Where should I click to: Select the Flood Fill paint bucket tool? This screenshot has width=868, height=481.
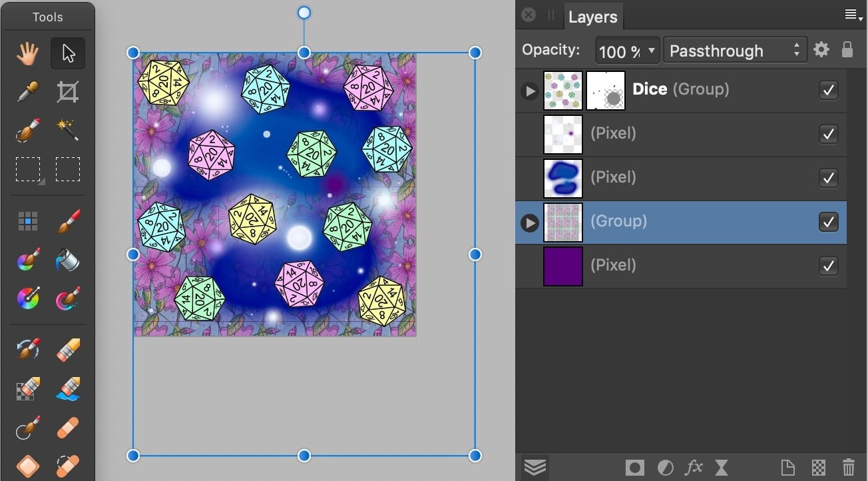click(68, 259)
